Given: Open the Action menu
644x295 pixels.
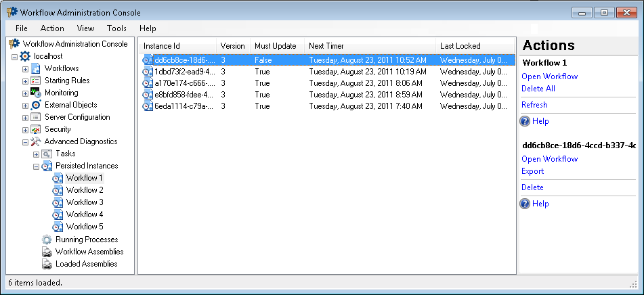Looking at the screenshot, I should pos(52,28).
